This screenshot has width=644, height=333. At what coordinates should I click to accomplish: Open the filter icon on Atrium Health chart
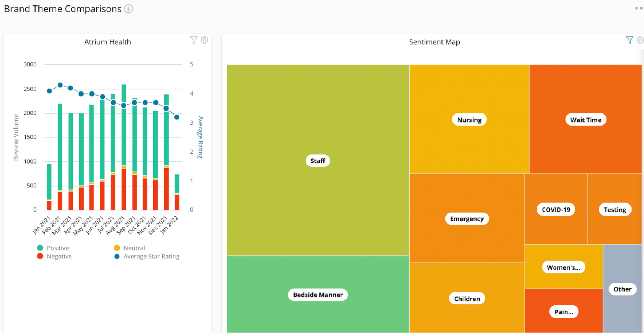coord(194,40)
